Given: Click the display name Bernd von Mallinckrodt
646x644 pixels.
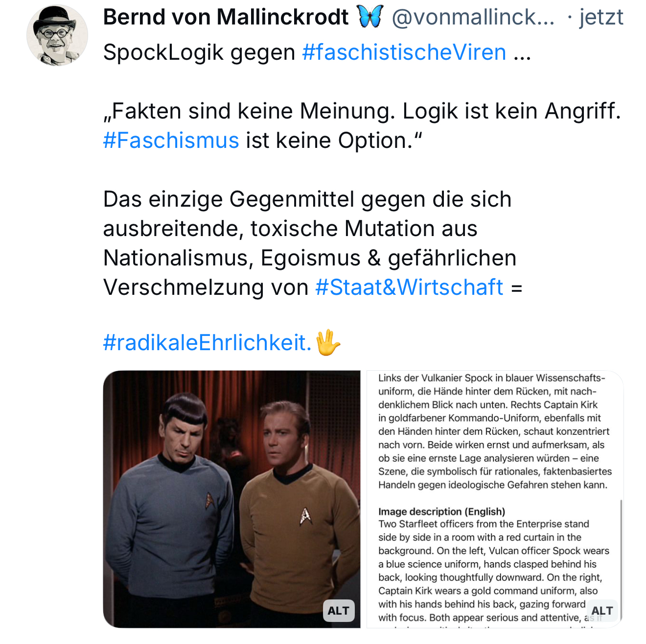Looking at the screenshot, I should coord(226,17).
